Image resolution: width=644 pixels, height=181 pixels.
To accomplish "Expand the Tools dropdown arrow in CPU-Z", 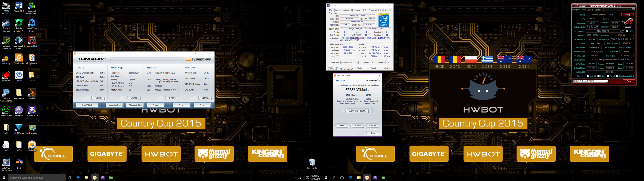I will [x=365, y=68].
